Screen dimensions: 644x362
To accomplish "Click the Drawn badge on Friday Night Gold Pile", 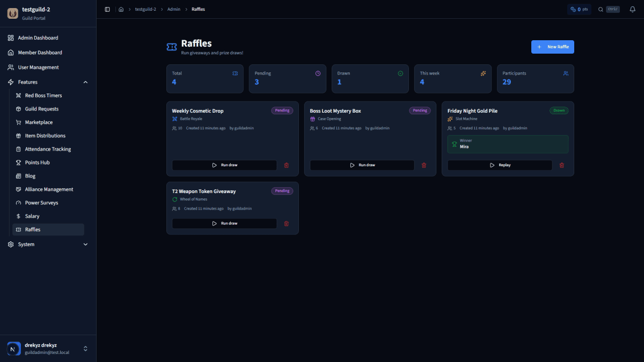I will (559, 110).
